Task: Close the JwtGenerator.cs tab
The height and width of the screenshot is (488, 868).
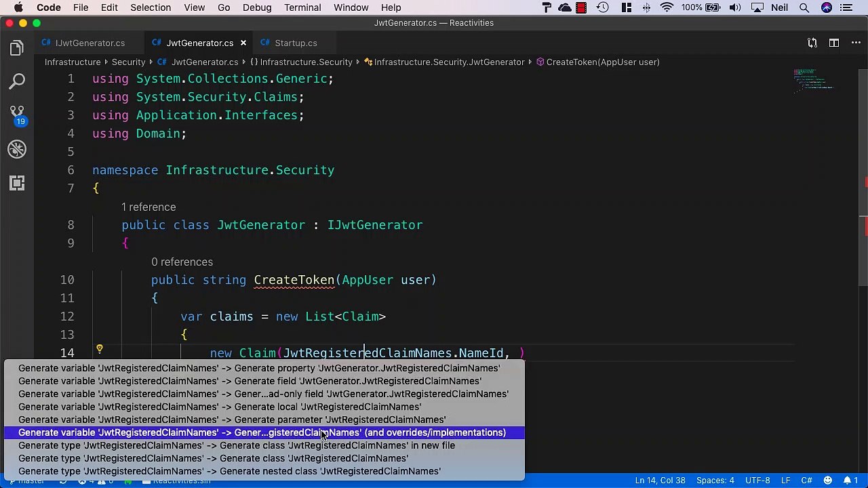Action: (x=243, y=43)
